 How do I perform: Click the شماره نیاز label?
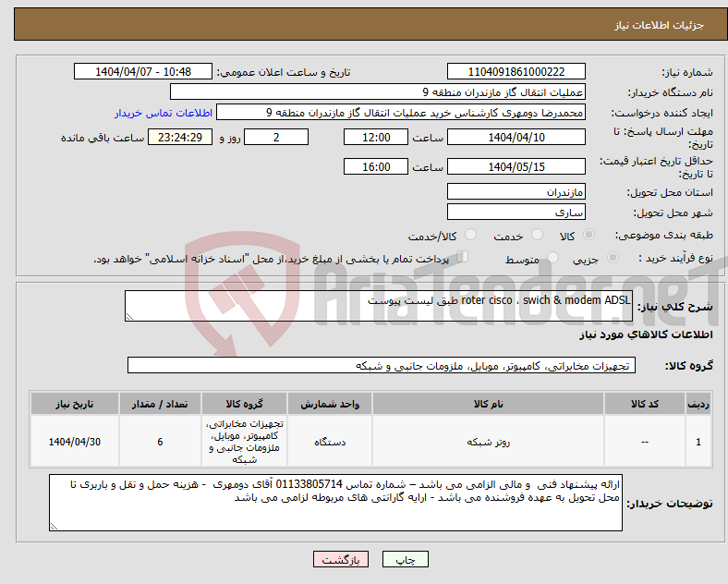[x=686, y=72]
